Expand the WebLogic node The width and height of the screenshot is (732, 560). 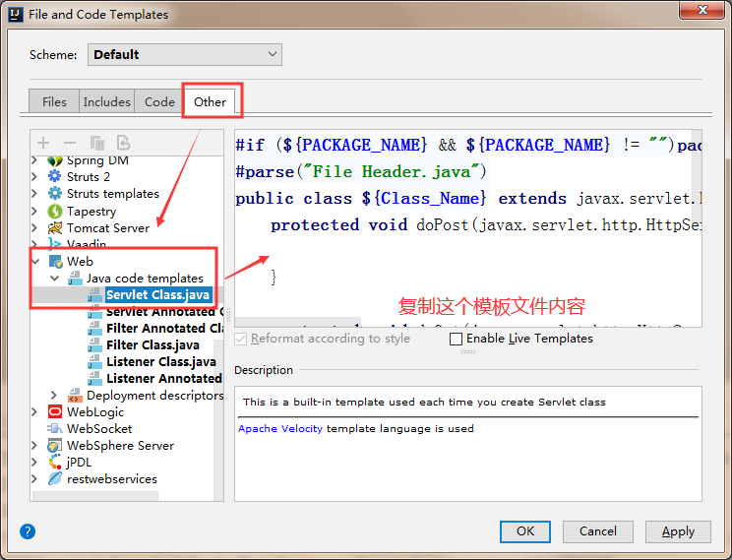pyautogui.click(x=34, y=412)
